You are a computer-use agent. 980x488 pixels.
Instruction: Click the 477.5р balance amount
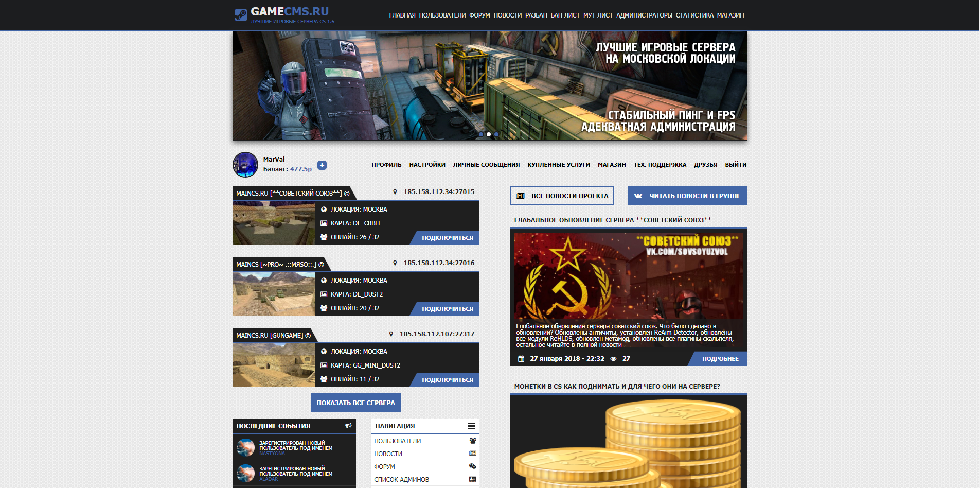(301, 169)
